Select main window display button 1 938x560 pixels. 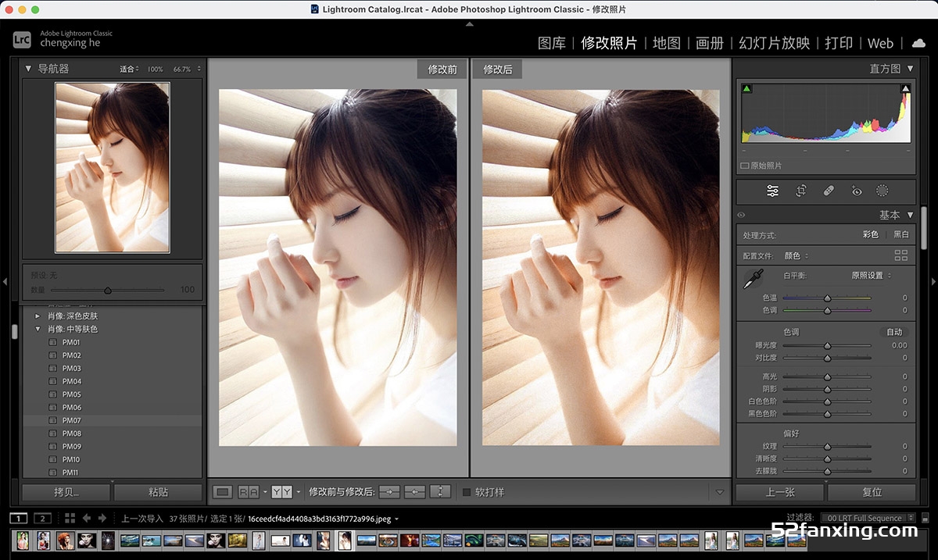tap(19, 518)
